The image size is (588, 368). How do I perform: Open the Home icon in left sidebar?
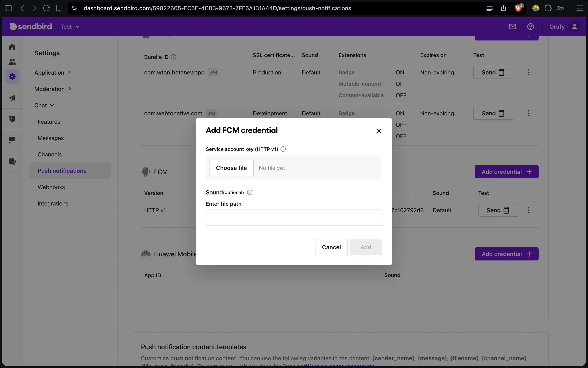click(x=12, y=47)
